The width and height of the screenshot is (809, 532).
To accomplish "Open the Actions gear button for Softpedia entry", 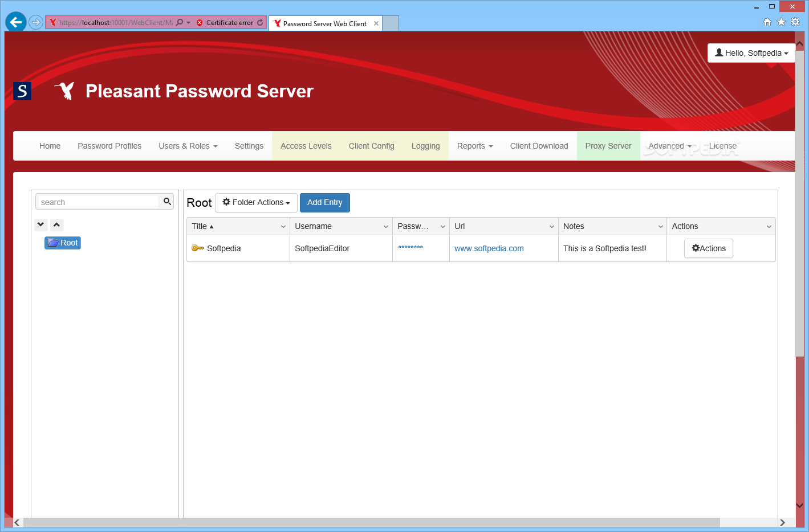I will click(x=709, y=248).
